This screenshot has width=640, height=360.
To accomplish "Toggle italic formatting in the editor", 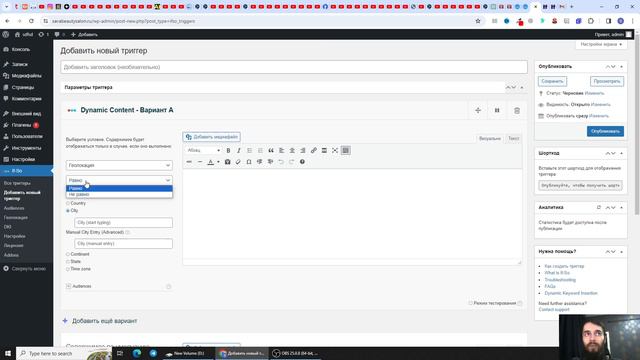I will point(239,151).
